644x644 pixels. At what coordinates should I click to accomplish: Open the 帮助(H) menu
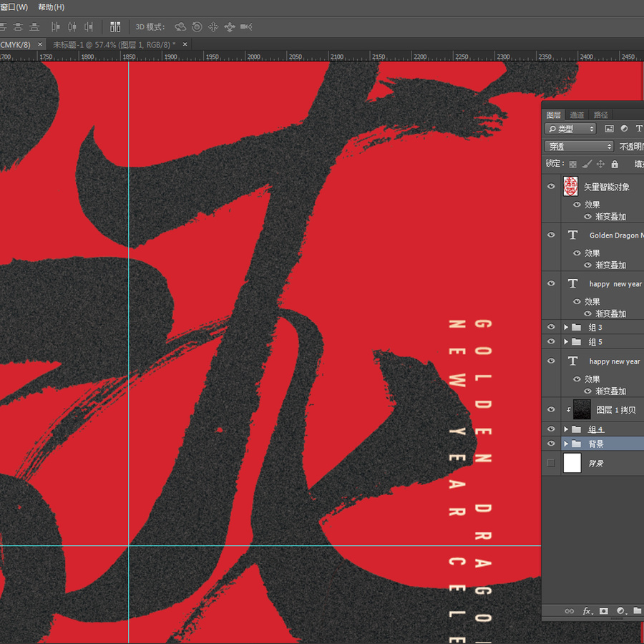[x=52, y=7]
